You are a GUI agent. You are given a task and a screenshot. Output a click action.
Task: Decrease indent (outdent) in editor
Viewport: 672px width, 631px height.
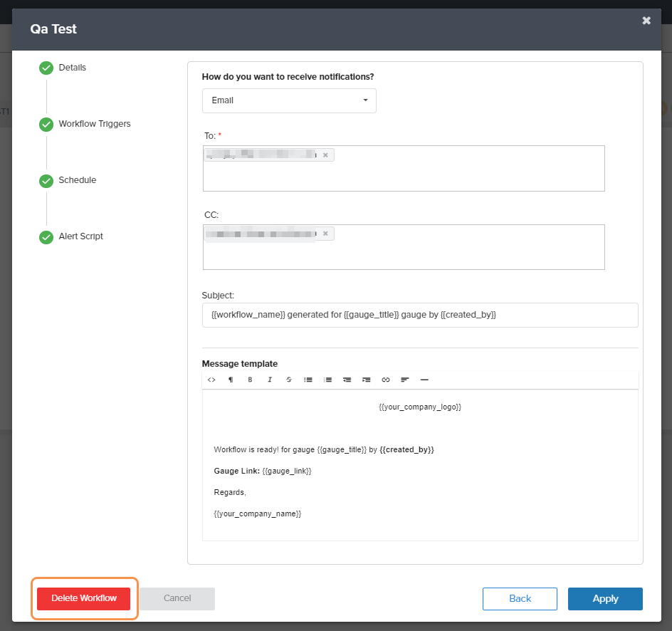click(x=347, y=380)
